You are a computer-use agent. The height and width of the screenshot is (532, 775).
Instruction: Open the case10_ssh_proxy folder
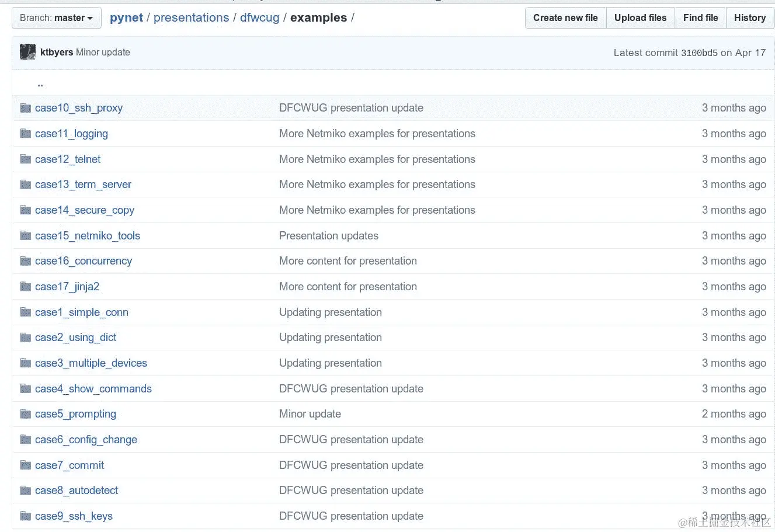click(79, 108)
